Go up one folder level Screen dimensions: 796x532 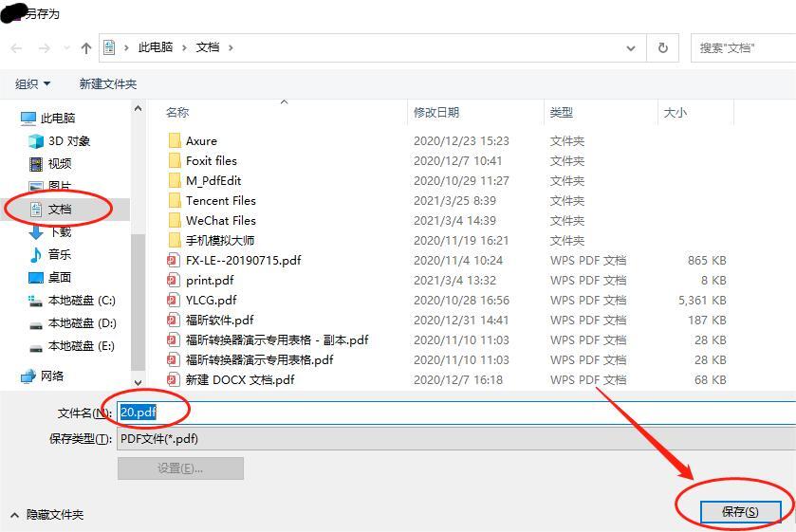(85, 48)
